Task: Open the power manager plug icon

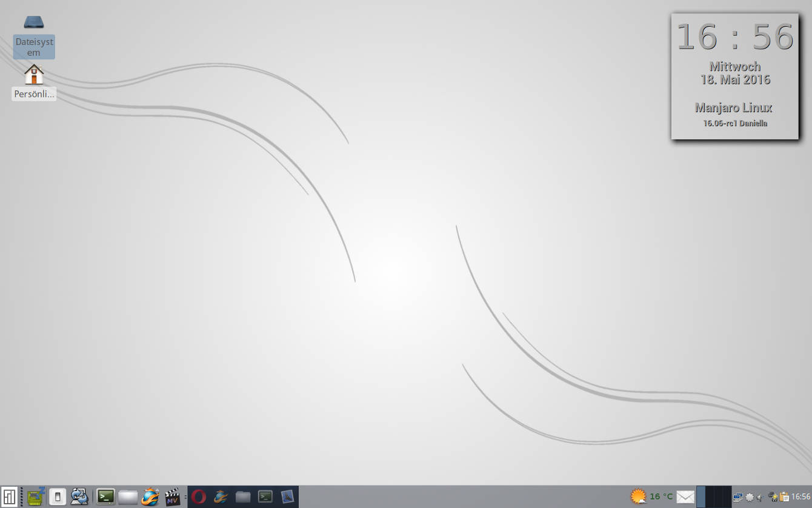Action: pos(773,497)
